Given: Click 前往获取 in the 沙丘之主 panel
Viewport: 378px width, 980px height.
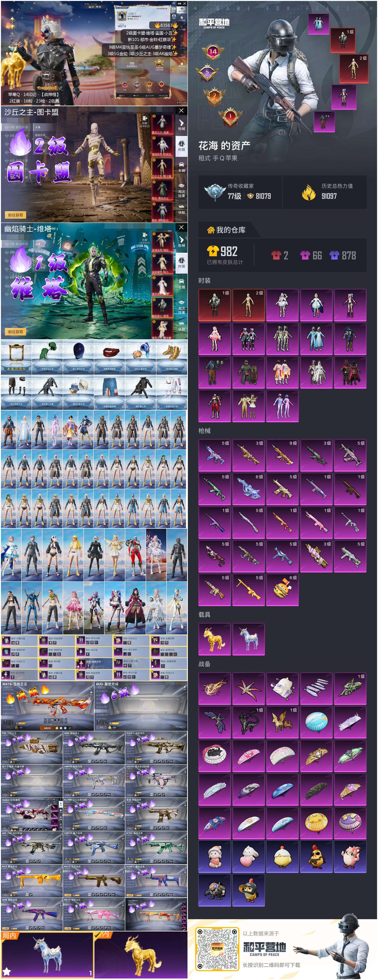Looking at the screenshot, I should [x=15, y=215].
